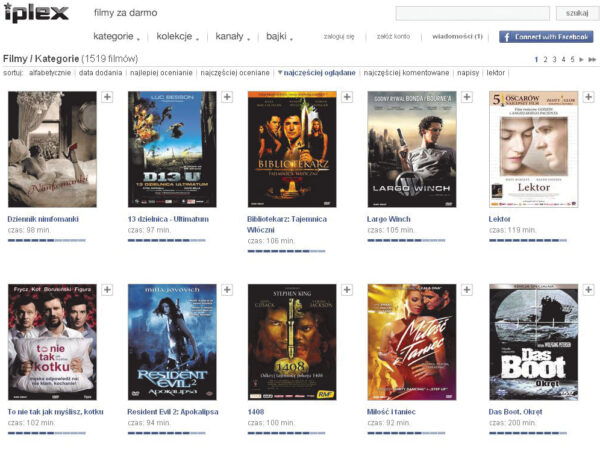This screenshot has width=600, height=450.
Task: Type in the search input field
Action: tap(471, 13)
